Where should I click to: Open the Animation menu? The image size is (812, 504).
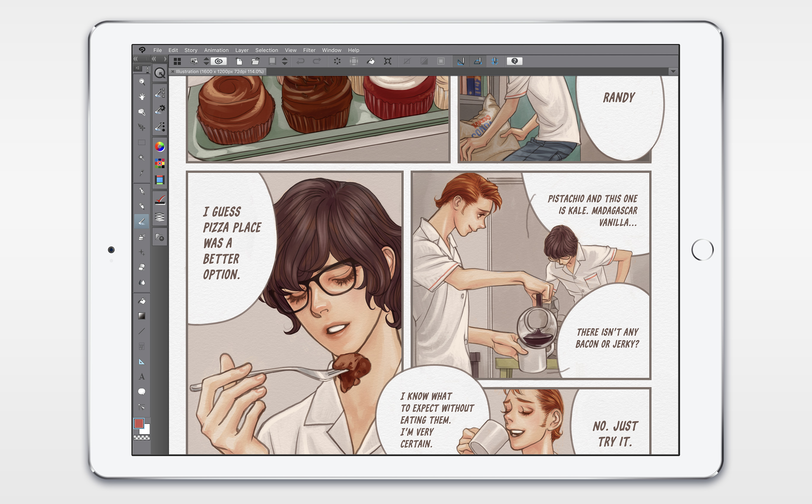[216, 50]
